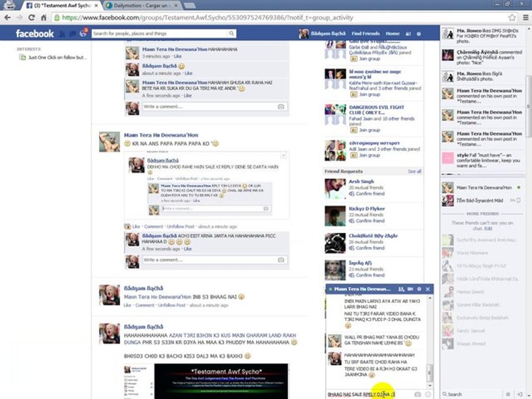Click the search magnifier icon
Viewport: 532px width, 399px height.
(x=231, y=33)
